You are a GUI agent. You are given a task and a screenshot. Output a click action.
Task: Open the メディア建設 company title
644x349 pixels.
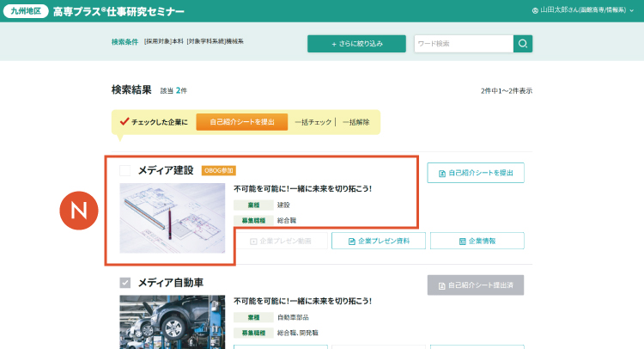166,170
